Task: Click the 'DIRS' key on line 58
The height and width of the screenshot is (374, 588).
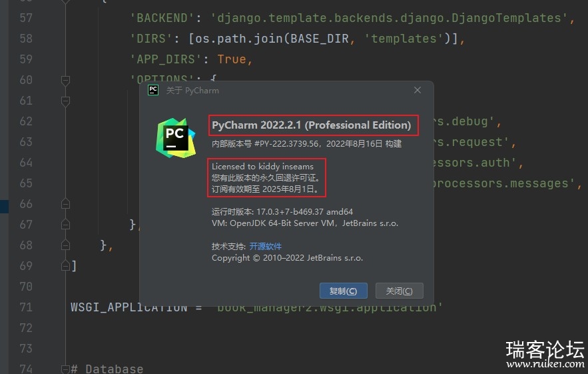Action: (x=151, y=39)
